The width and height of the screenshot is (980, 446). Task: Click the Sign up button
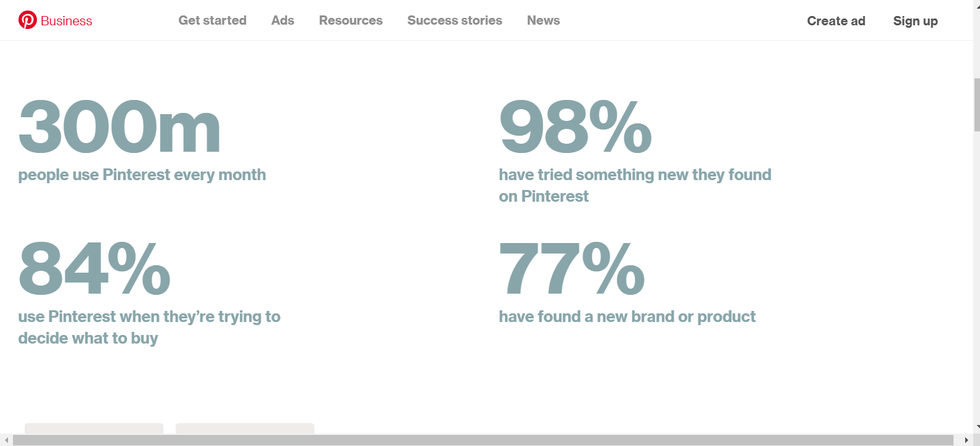(915, 21)
